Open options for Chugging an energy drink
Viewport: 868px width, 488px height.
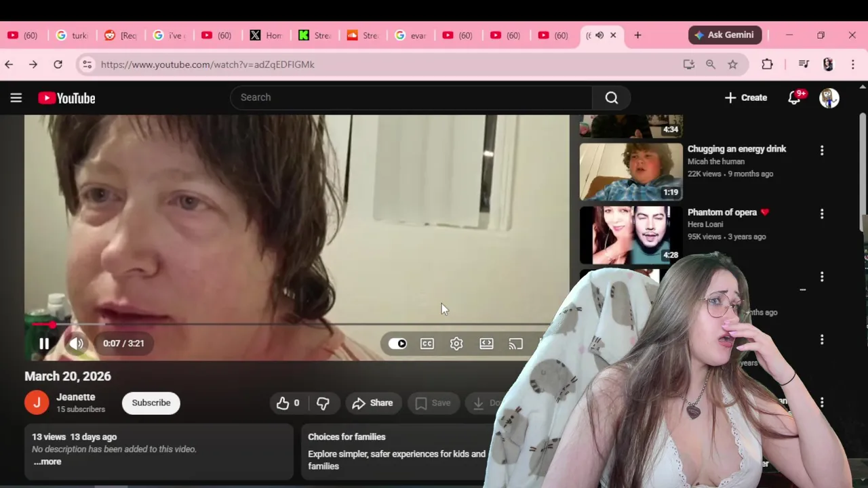point(822,150)
